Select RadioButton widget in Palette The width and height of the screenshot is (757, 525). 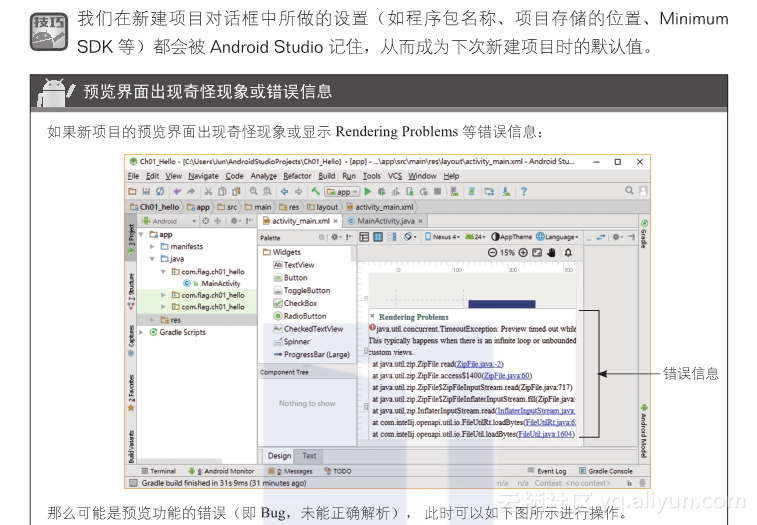tap(300, 316)
